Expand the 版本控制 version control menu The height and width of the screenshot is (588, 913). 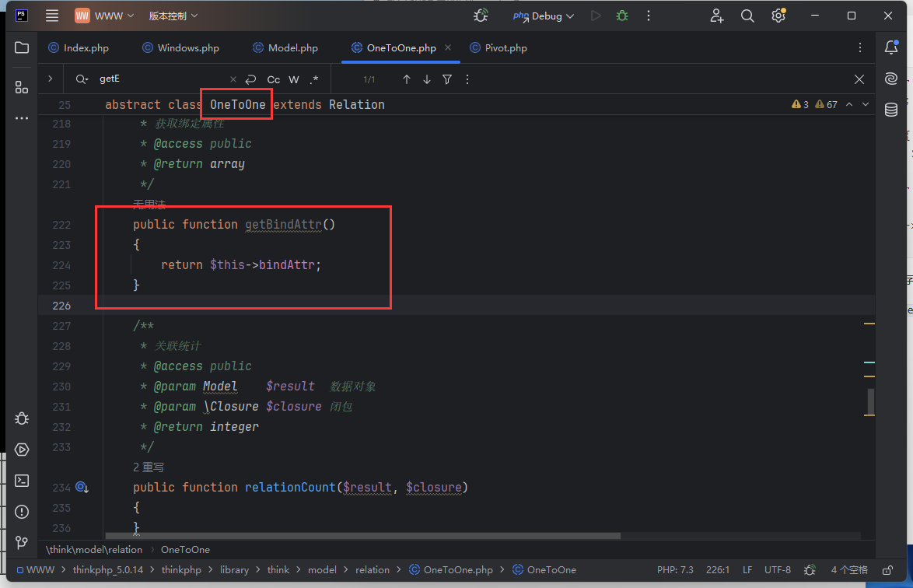(173, 16)
